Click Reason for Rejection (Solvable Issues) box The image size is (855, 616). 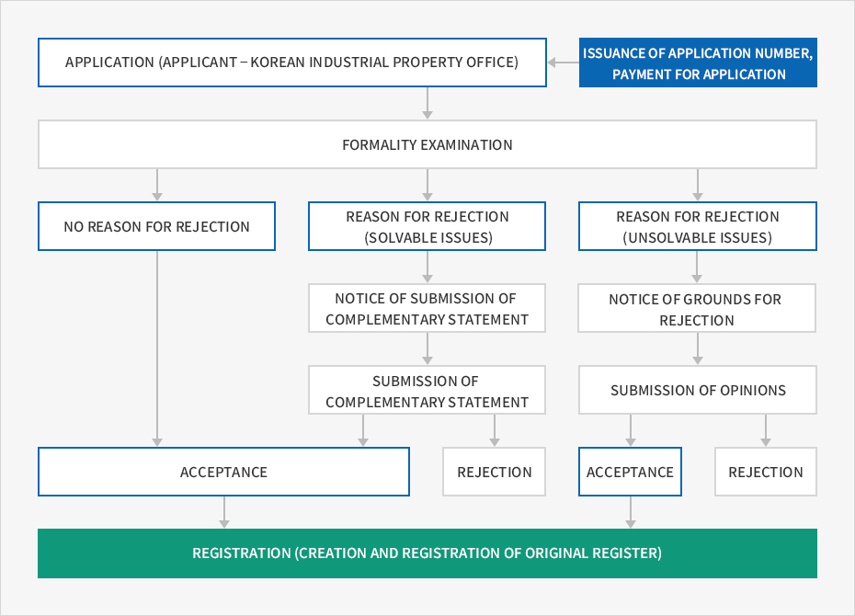(x=427, y=226)
